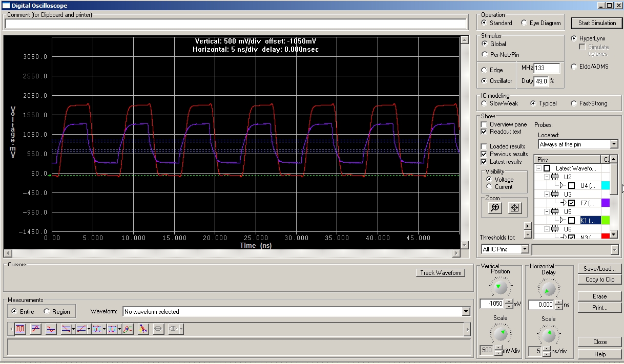Click the zoom fit-to-window icon
624x364 pixels.
(515, 208)
